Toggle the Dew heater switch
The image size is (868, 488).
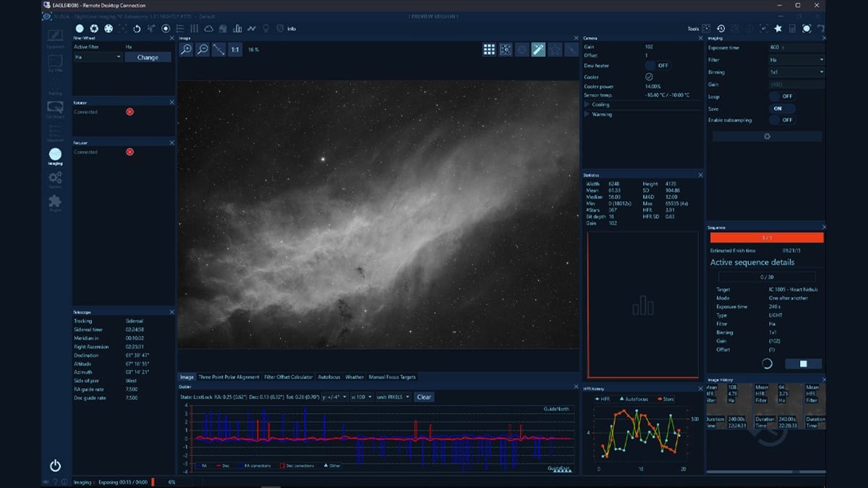point(658,65)
